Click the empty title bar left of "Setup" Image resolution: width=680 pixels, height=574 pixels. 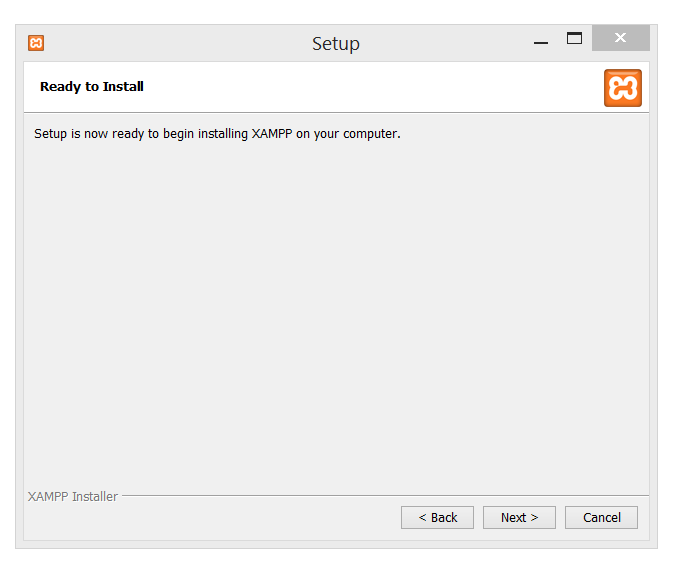170,44
